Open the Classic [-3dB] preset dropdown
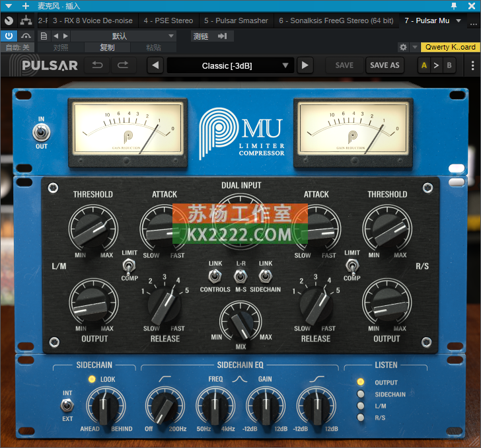The height and width of the screenshot is (448, 481). [x=230, y=65]
